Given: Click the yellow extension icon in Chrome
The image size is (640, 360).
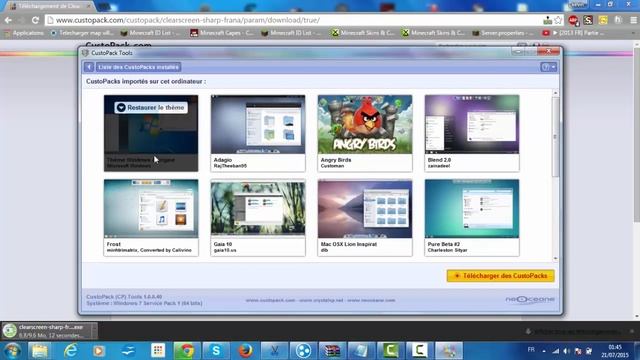Looking at the screenshot, I should point(603,20).
